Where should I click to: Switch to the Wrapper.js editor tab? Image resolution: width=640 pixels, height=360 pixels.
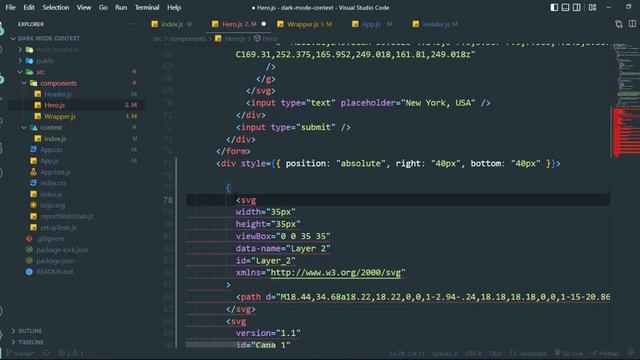click(x=304, y=24)
